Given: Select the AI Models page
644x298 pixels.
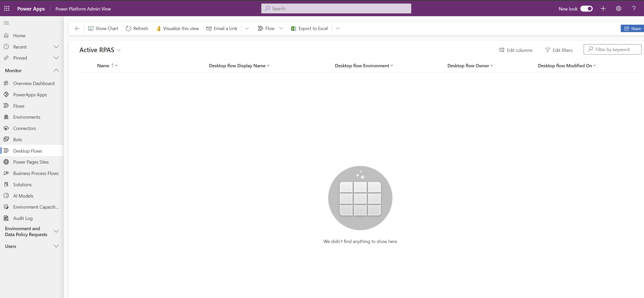Looking at the screenshot, I should pos(23,195).
